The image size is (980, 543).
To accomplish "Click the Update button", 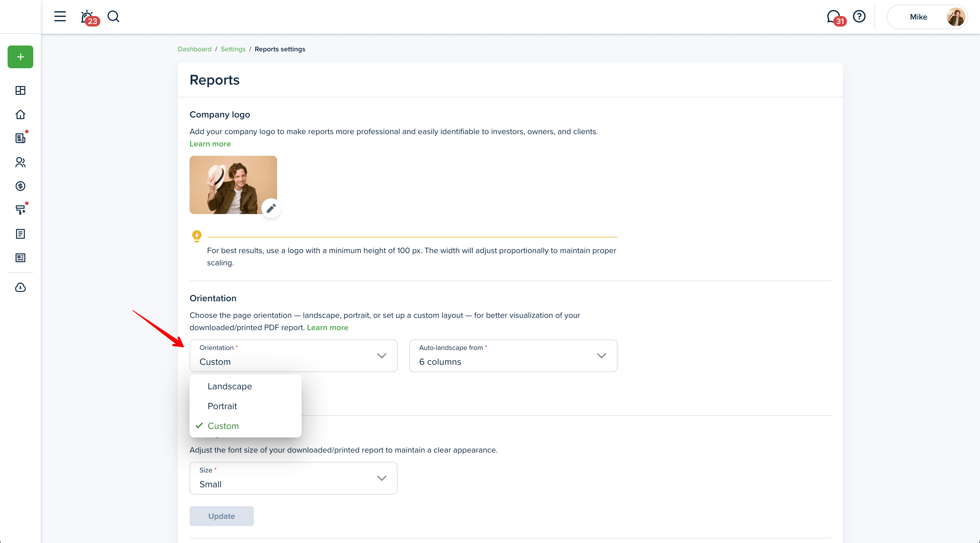I will pyautogui.click(x=221, y=516).
